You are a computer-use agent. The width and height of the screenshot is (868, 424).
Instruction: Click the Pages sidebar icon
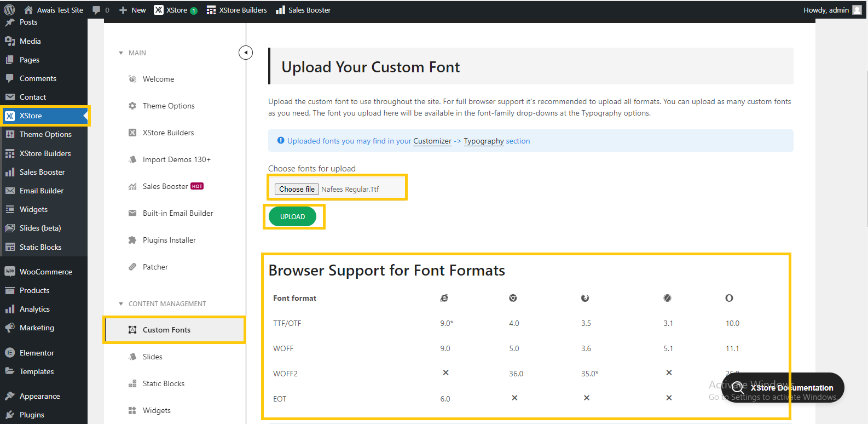[10, 60]
